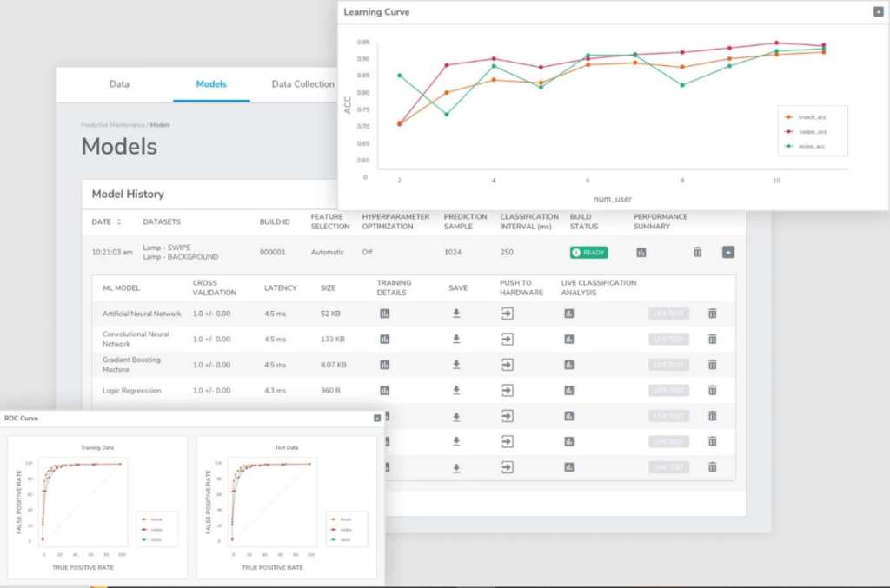Open live classification analysis for Logic Regression

569,391
